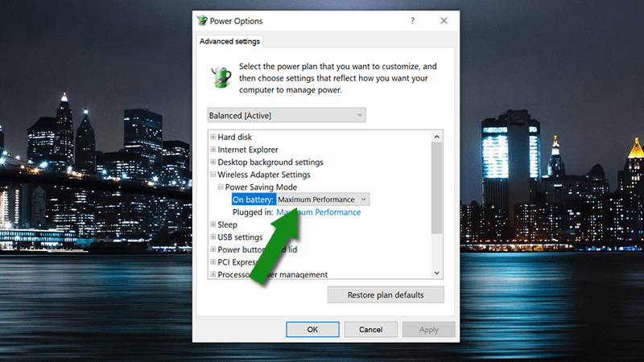The image size is (644, 362).
Task: Confirm with the OK button
Action: pyautogui.click(x=312, y=330)
